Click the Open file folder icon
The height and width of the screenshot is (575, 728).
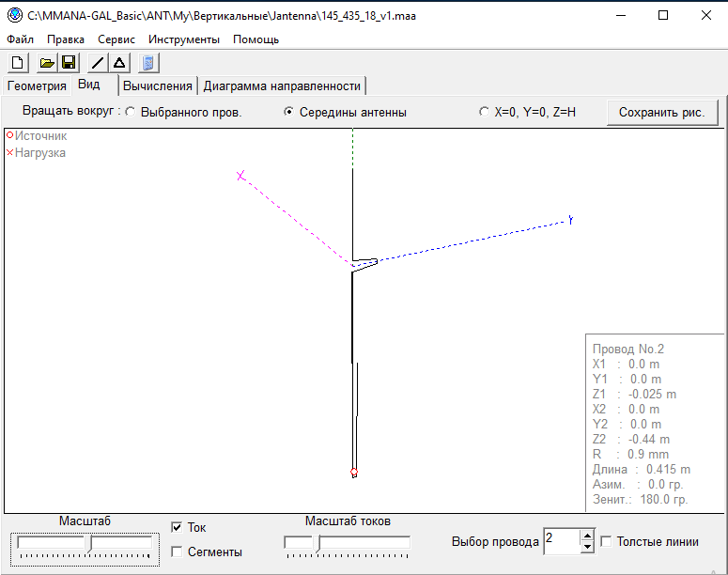[x=47, y=63]
